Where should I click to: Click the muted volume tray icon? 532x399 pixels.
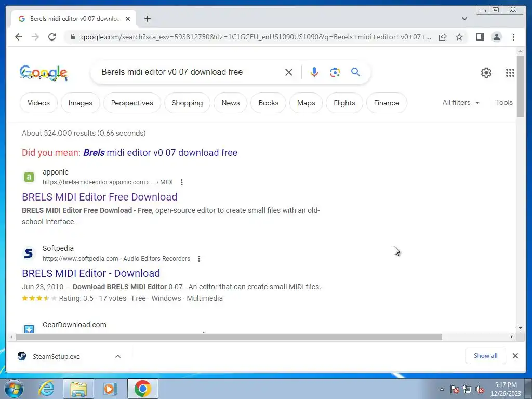[480, 390]
